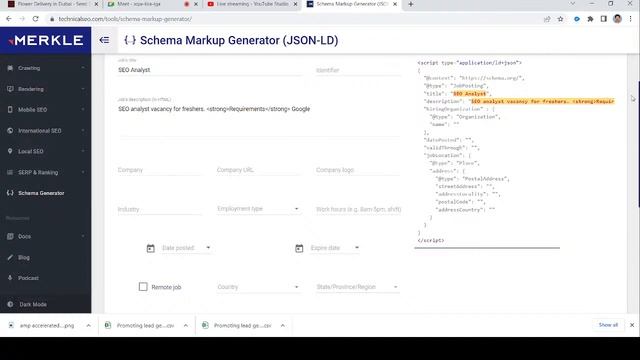Click the page vertical scrollbar
The image size is (640, 360).
point(638,145)
